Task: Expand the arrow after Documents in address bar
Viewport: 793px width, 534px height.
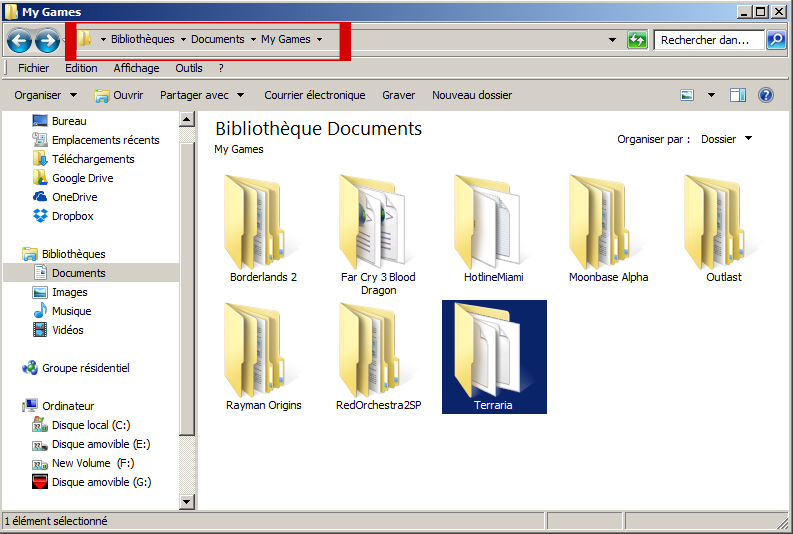Action: (x=253, y=39)
